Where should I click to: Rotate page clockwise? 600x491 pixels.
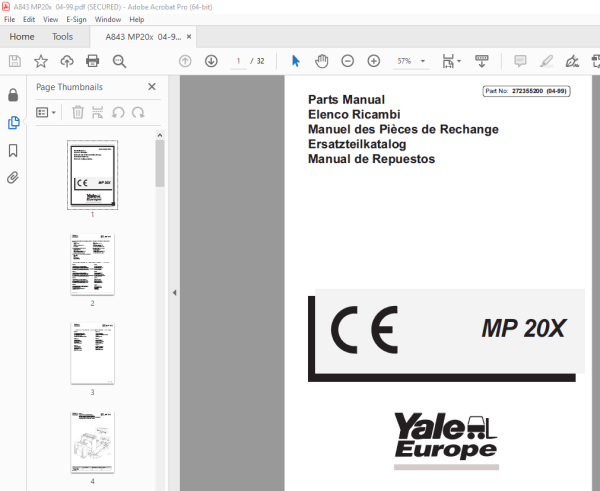click(x=138, y=113)
